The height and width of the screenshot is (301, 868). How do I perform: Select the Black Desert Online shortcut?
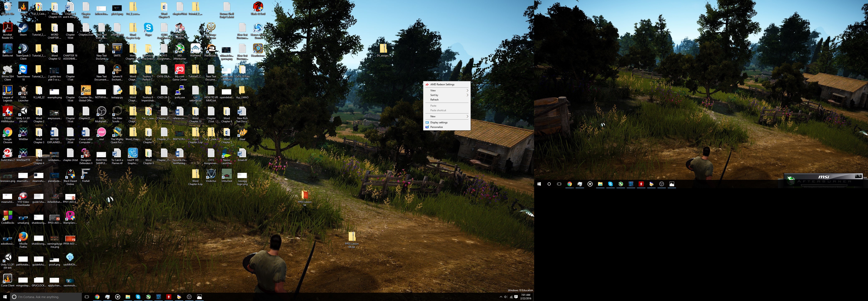click(x=70, y=175)
